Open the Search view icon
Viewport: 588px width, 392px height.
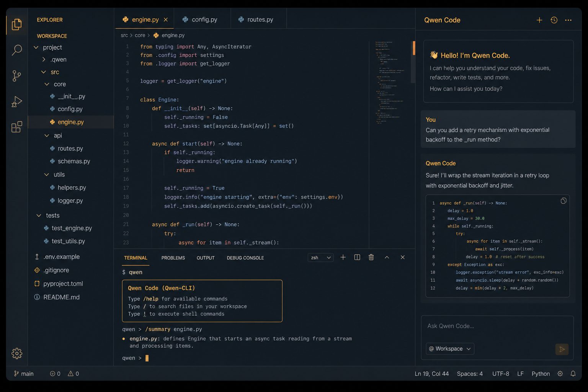coord(16,50)
